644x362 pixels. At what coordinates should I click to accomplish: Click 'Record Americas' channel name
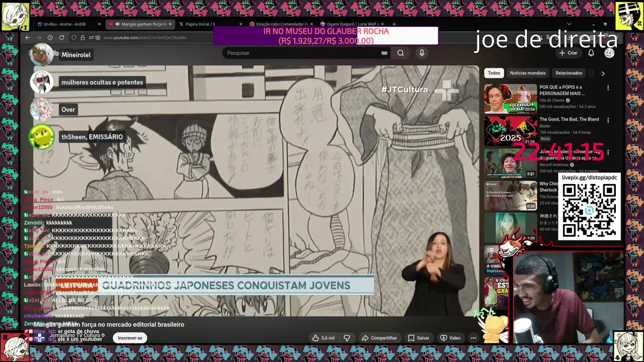(554, 165)
